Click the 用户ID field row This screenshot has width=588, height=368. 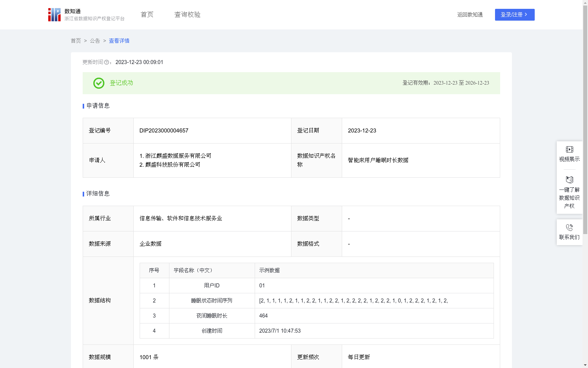coord(316,286)
